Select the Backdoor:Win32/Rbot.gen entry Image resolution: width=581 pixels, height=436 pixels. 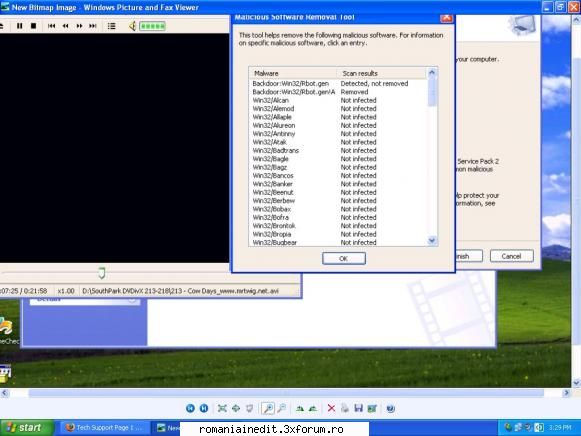click(290, 84)
